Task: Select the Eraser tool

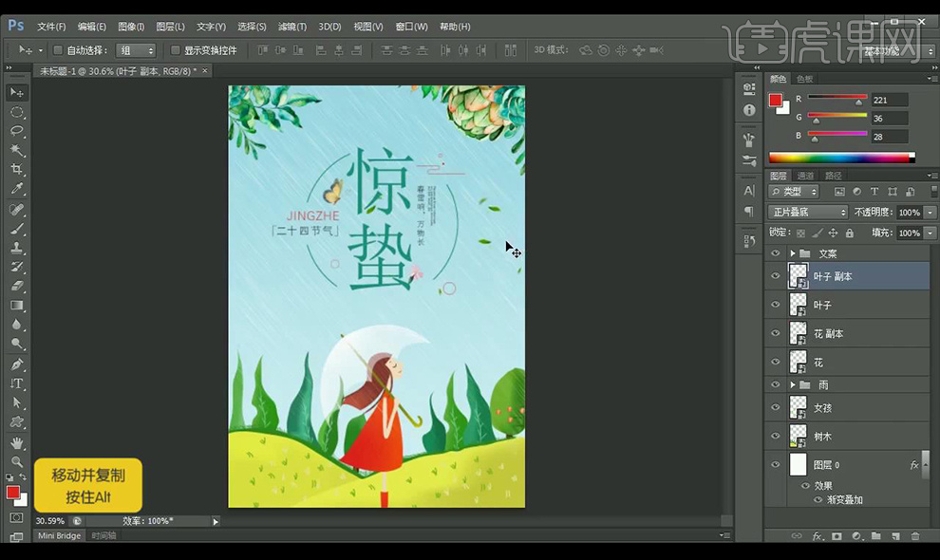Action: [x=17, y=287]
